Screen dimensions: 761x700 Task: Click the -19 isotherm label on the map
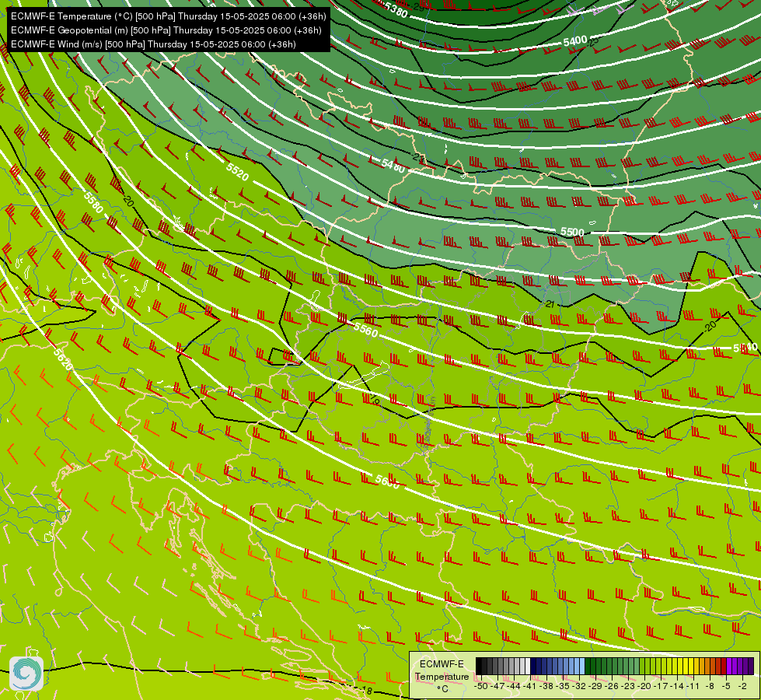[374, 399]
